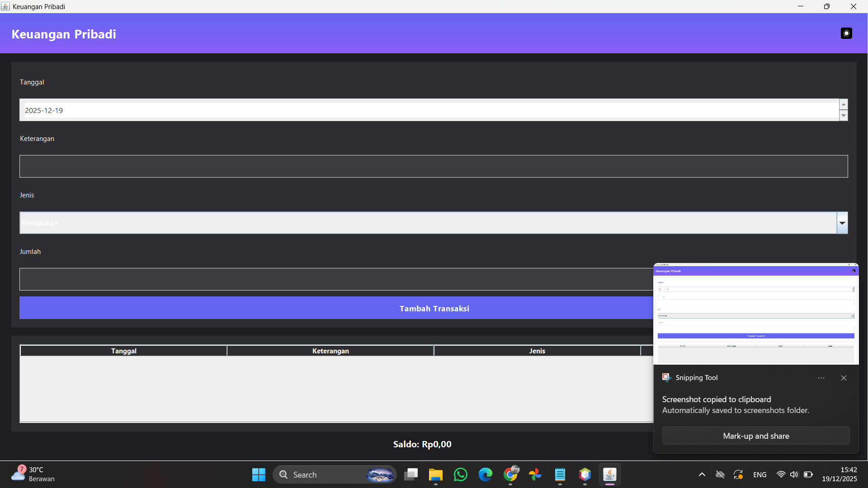Select the Tanggal table column header
The height and width of the screenshot is (488, 868).
coord(123,351)
